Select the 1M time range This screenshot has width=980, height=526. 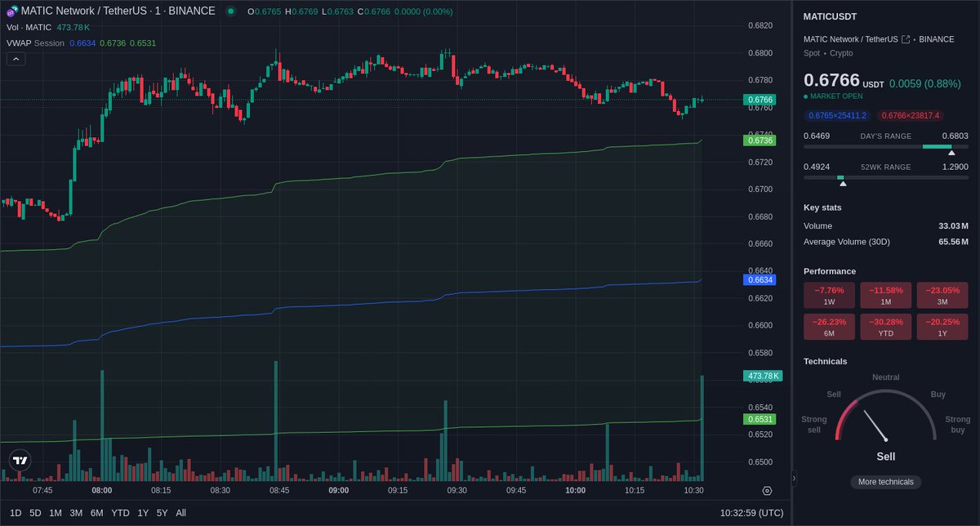(x=56, y=513)
